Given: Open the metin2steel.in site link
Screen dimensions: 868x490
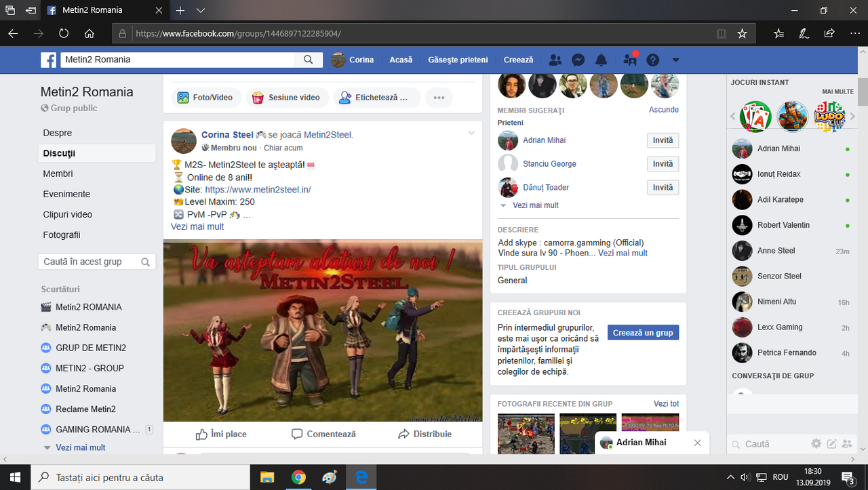Looking at the screenshot, I should click(x=258, y=190).
